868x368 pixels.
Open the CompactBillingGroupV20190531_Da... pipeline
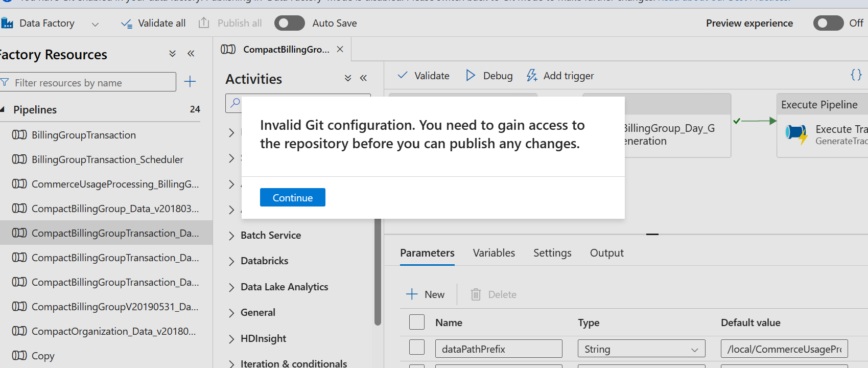[115, 307]
